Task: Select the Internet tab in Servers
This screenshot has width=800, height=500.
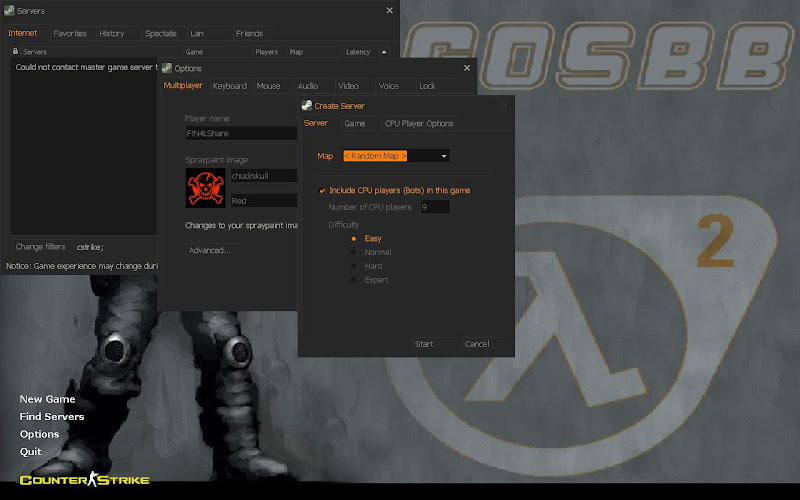Action: click(22, 33)
